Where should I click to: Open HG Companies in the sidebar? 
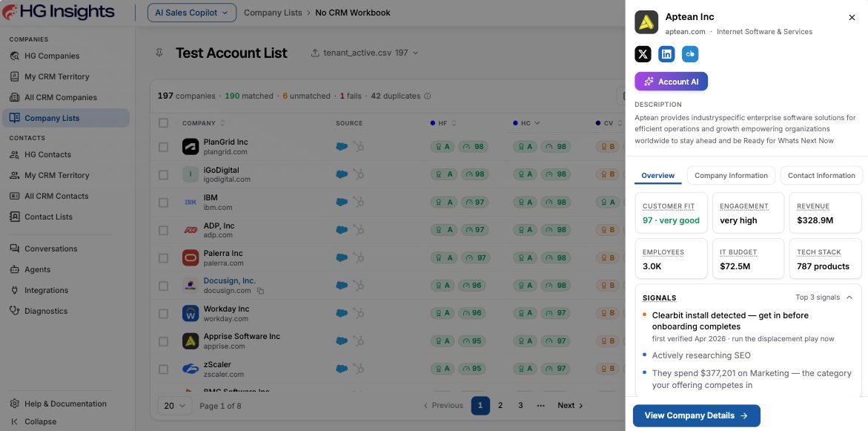click(66, 56)
